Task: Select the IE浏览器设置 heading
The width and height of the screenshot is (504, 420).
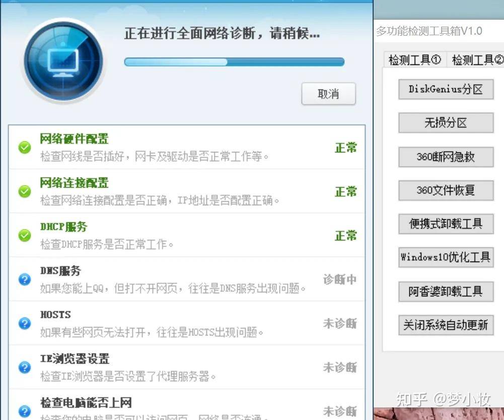Action: pyautogui.click(x=75, y=359)
